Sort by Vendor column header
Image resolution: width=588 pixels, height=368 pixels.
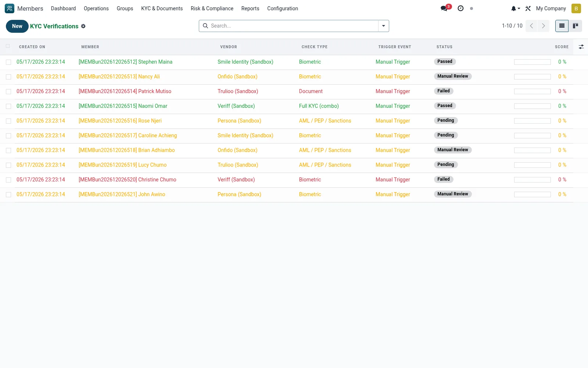tap(229, 47)
